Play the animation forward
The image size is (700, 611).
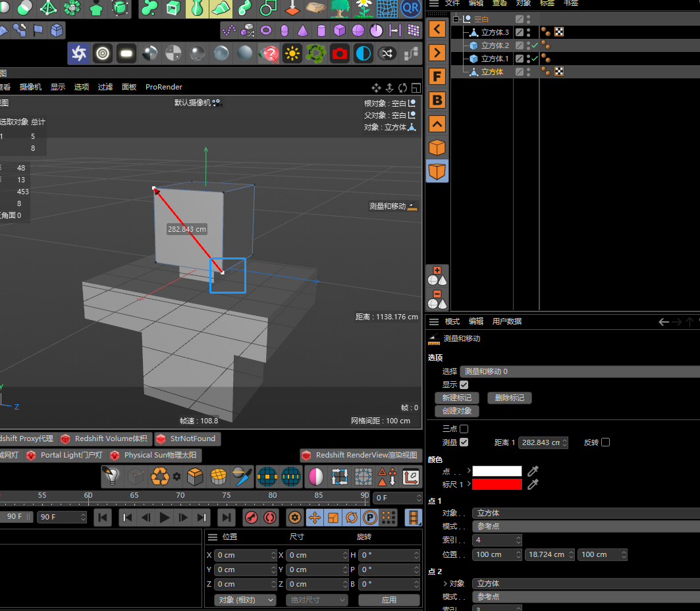(x=164, y=518)
